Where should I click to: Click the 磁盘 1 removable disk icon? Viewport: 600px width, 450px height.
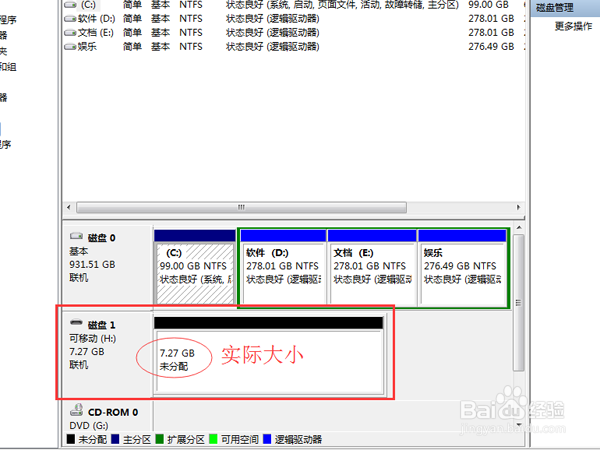point(76,323)
